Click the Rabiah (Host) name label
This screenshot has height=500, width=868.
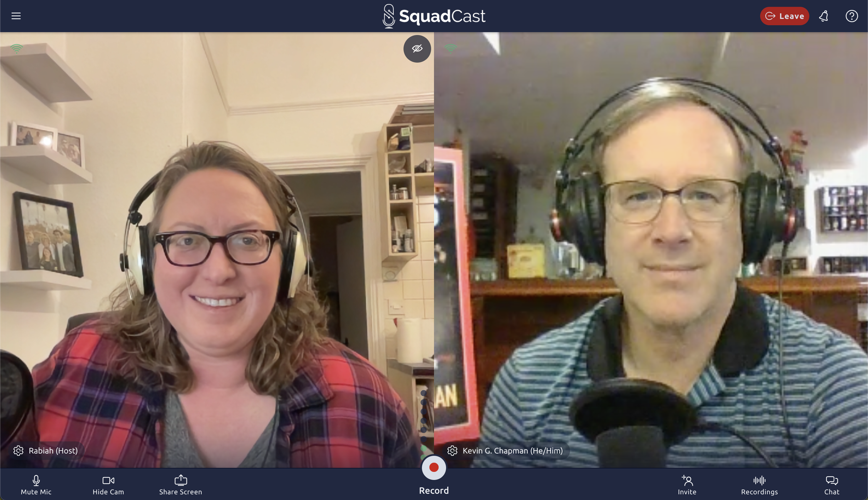53,450
